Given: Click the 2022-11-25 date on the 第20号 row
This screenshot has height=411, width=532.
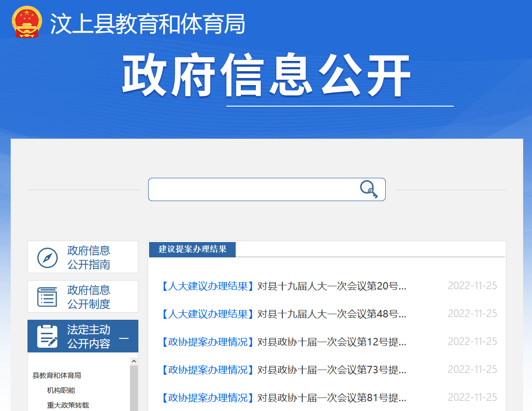Looking at the screenshot, I should [472, 285].
